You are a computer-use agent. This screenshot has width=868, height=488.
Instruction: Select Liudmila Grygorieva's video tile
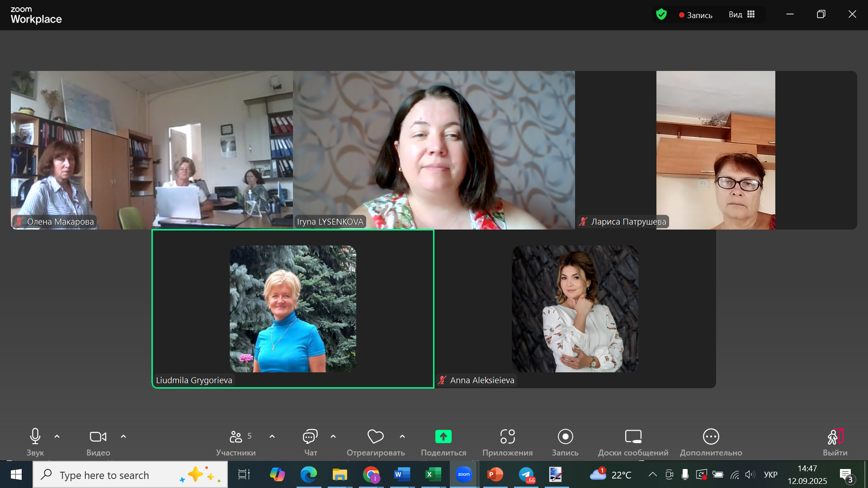293,309
